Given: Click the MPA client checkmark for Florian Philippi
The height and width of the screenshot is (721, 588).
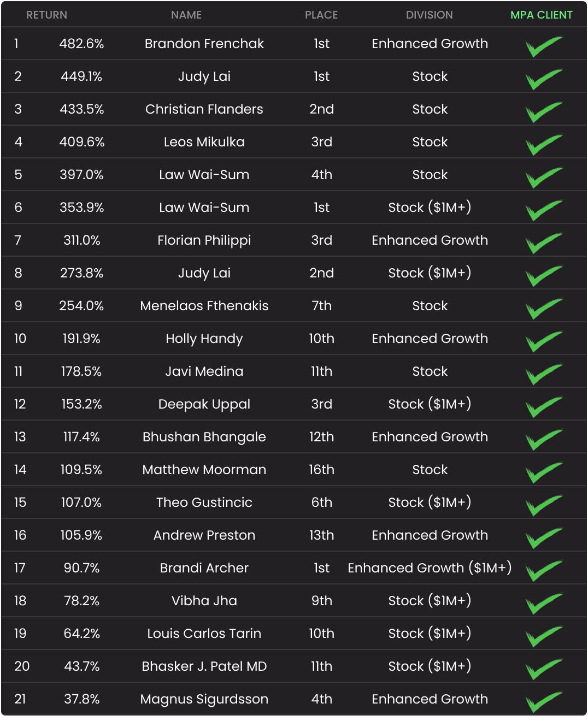Looking at the screenshot, I should pos(543,243).
